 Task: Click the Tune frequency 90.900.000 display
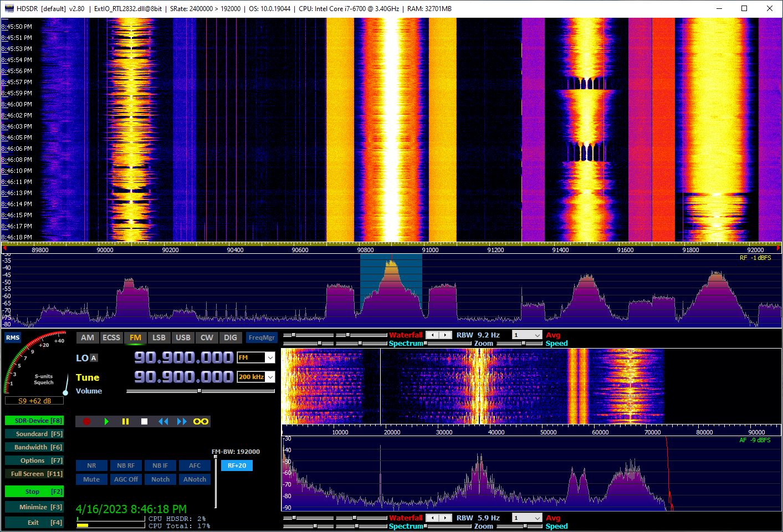[x=183, y=377]
